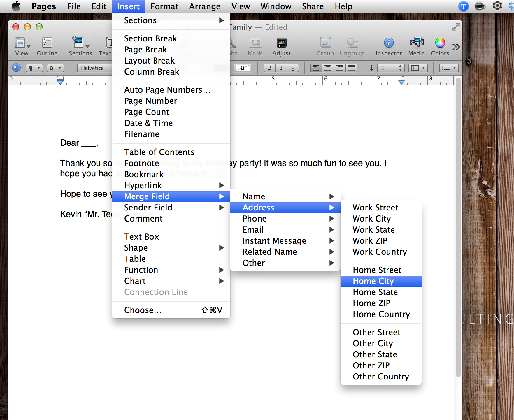514x420 pixels.
Task: Open character style dropdown
Action: 55,68
